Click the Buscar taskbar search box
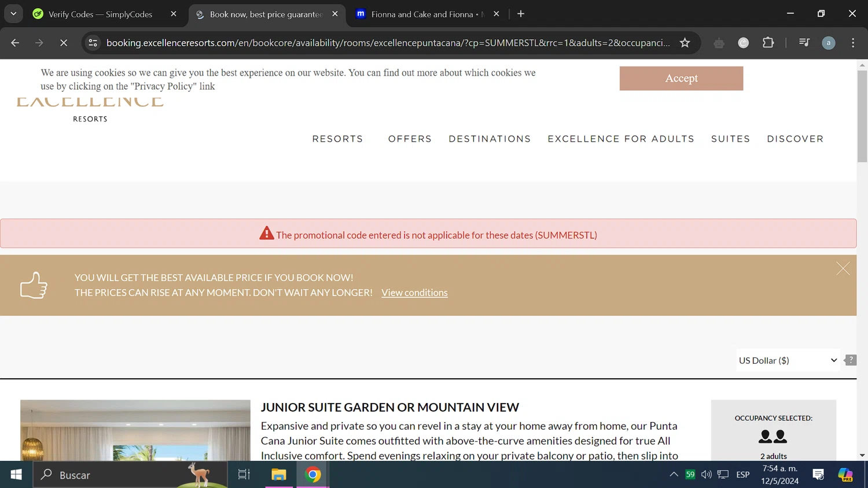 point(130,475)
